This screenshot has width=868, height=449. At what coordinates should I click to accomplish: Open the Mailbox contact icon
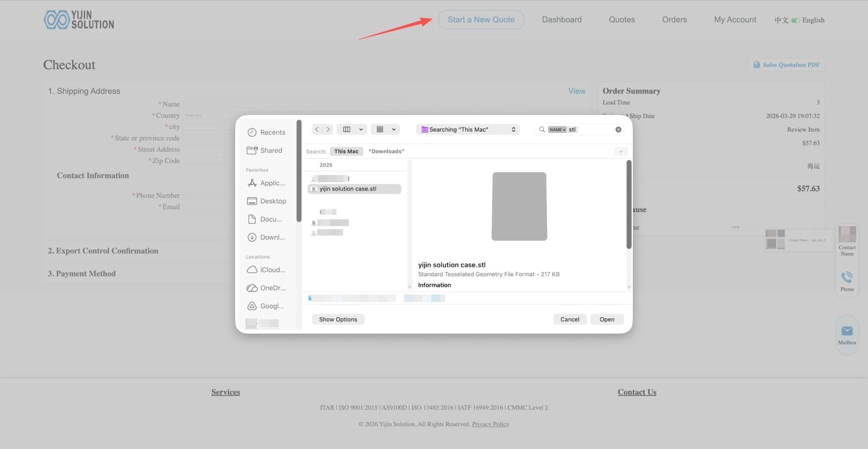click(847, 331)
